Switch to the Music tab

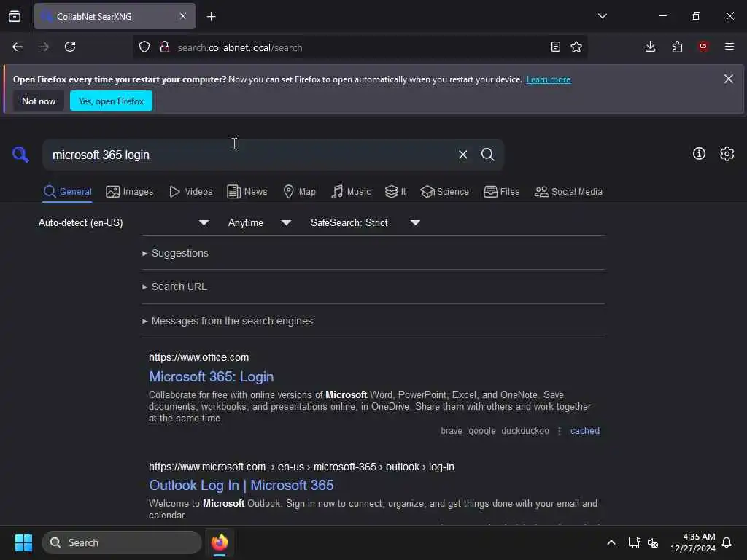pyautogui.click(x=351, y=192)
